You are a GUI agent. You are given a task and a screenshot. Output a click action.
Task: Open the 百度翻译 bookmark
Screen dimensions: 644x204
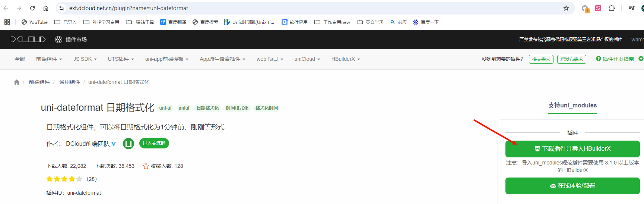[173, 22]
